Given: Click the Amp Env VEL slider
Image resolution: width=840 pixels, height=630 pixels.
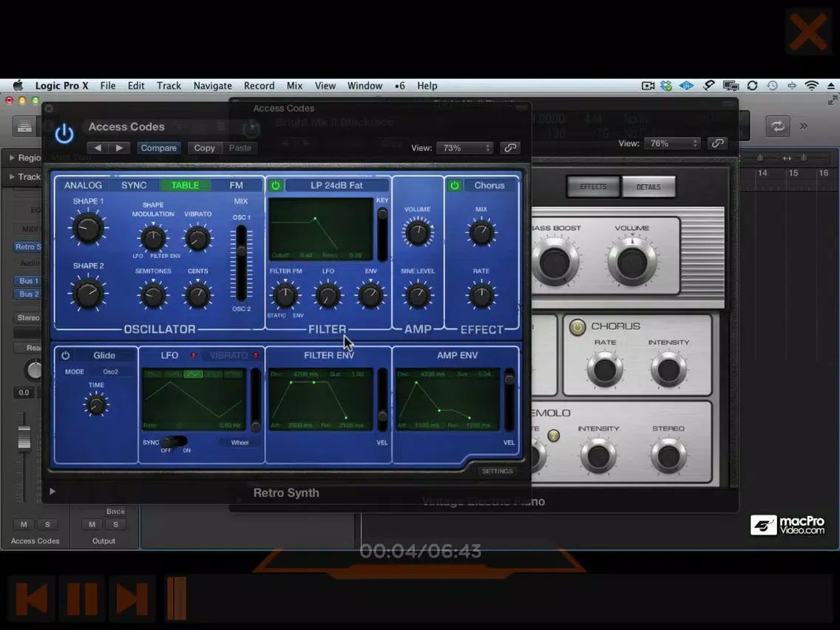Looking at the screenshot, I should coord(509,399).
